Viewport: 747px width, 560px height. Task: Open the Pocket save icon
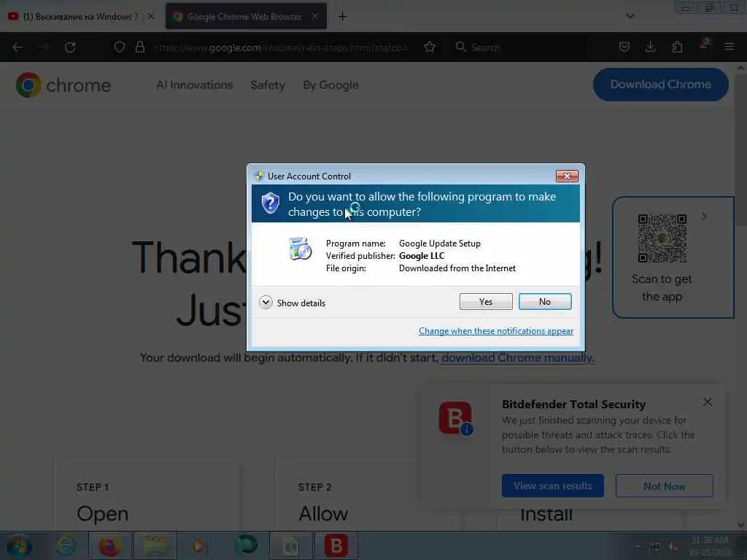point(624,47)
